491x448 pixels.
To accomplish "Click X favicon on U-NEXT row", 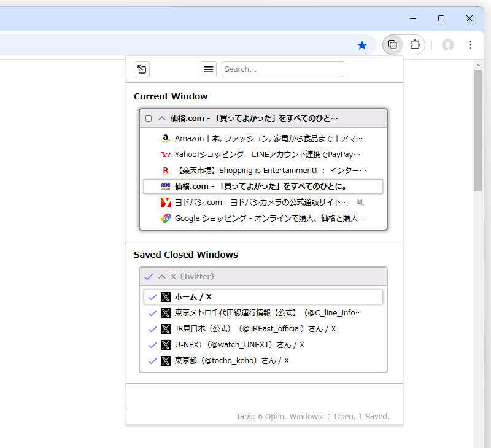I will pos(166,345).
